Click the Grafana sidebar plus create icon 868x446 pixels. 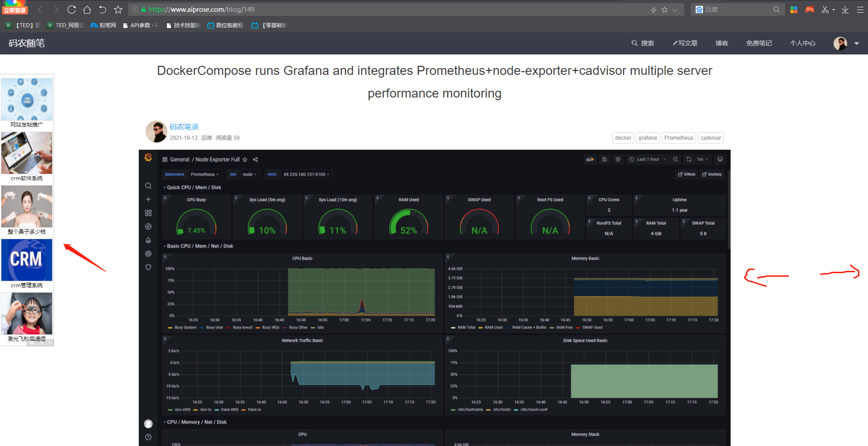coord(148,199)
